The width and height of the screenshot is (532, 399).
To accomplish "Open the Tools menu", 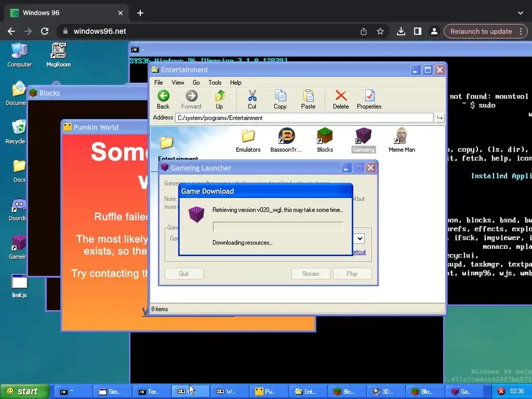I will point(215,83).
